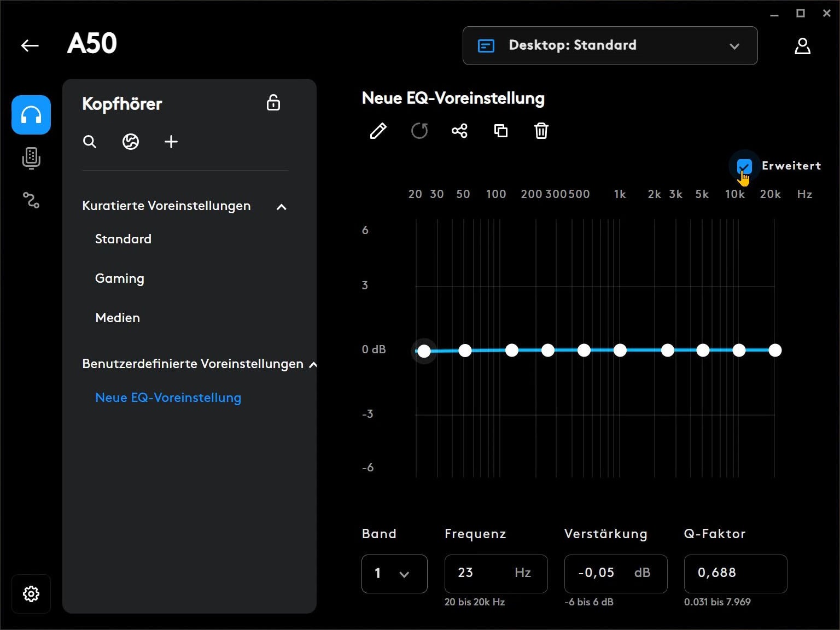Click the back arrow next to A50
Screen dimensions: 840x630
point(30,45)
